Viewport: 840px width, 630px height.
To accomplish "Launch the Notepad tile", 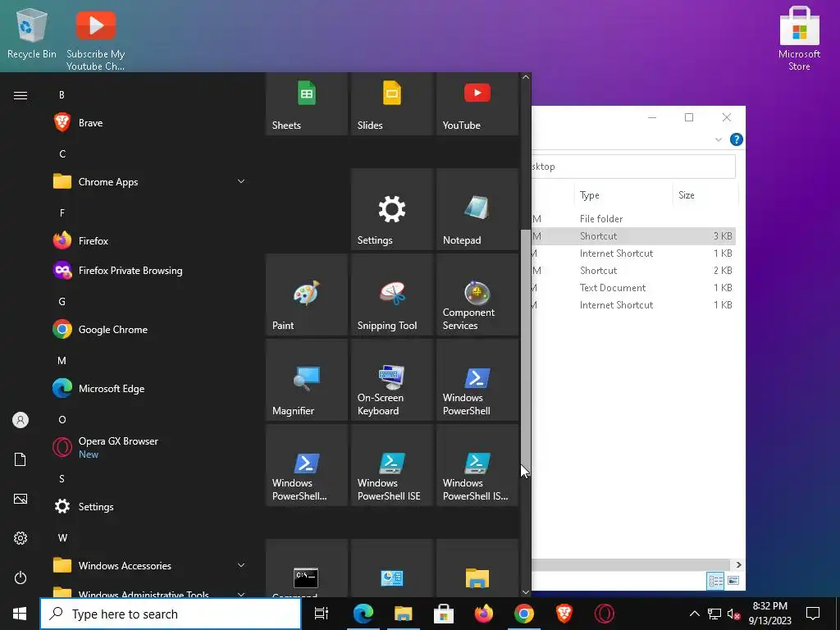I will [x=477, y=209].
